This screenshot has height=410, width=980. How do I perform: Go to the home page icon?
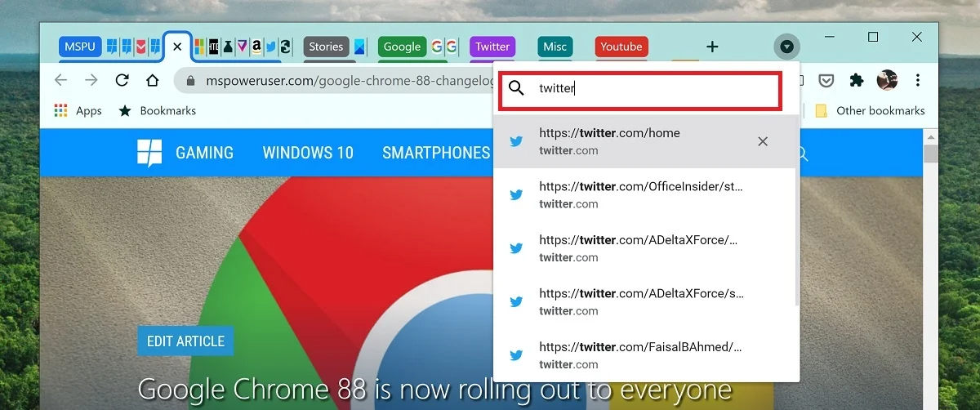152,80
